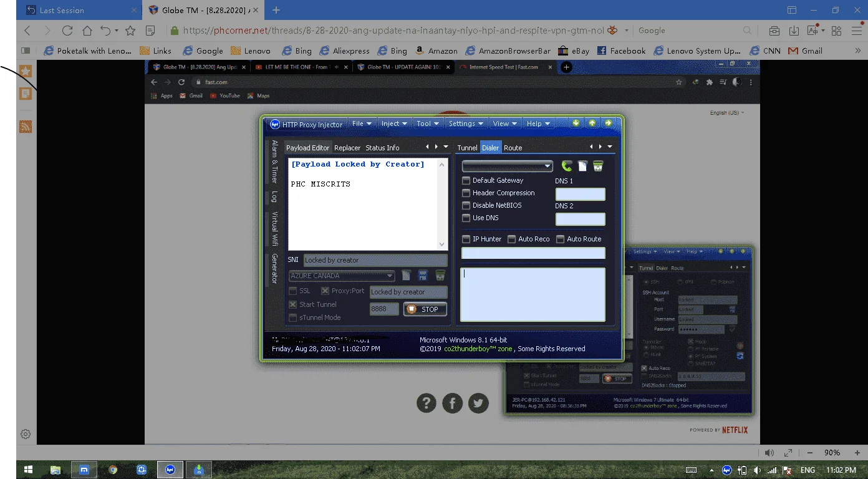868x479 pixels.
Task: Go to the browser home page
Action: click(87, 31)
